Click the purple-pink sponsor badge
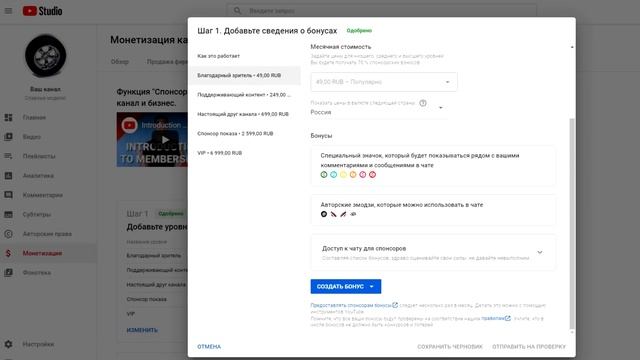 (x=363, y=175)
